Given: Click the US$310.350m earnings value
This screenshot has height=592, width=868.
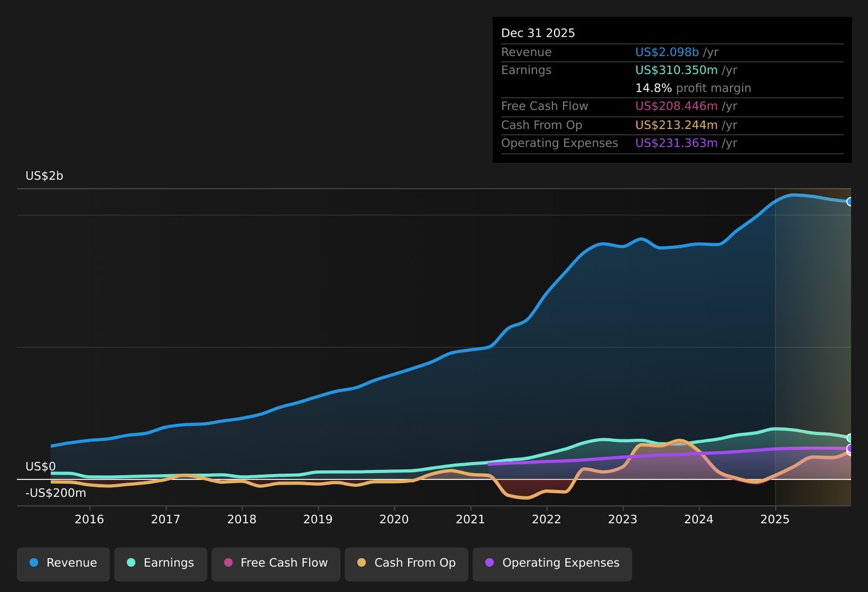Looking at the screenshot, I should click(x=676, y=70).
